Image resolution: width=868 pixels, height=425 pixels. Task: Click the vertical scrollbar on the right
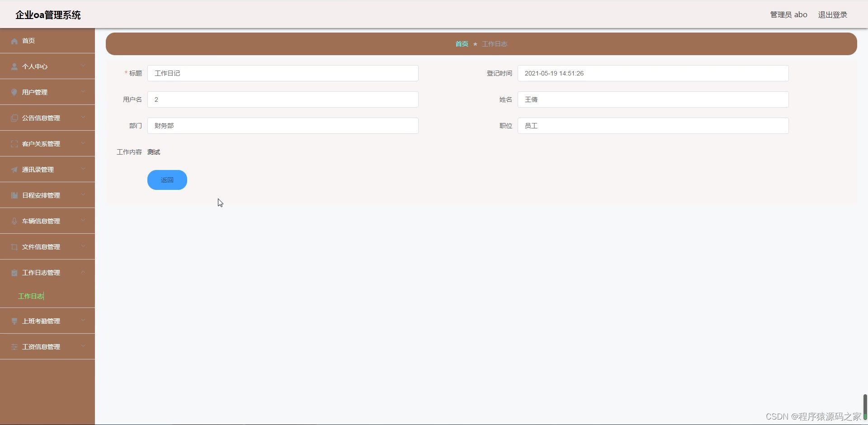(864, 406)
